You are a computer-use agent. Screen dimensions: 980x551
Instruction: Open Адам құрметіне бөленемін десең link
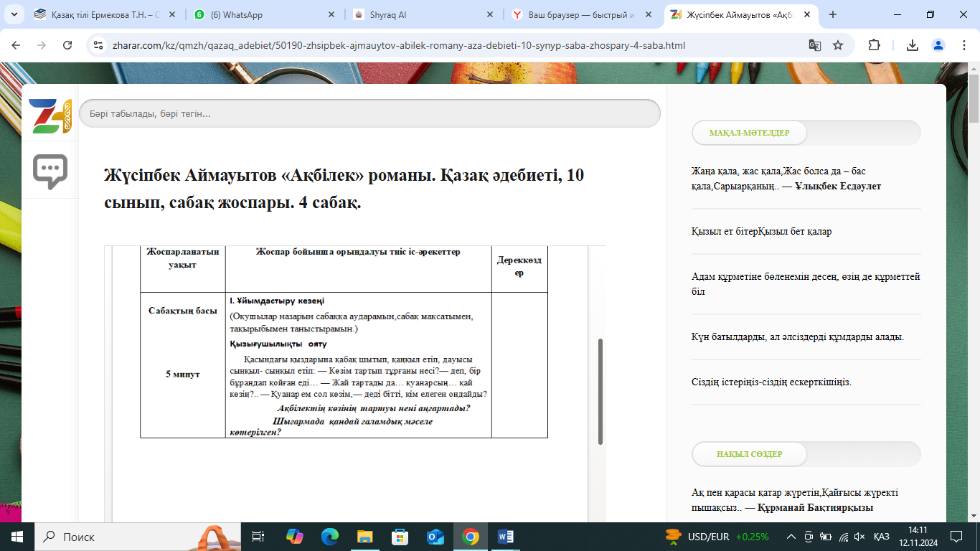pos(806,284)
